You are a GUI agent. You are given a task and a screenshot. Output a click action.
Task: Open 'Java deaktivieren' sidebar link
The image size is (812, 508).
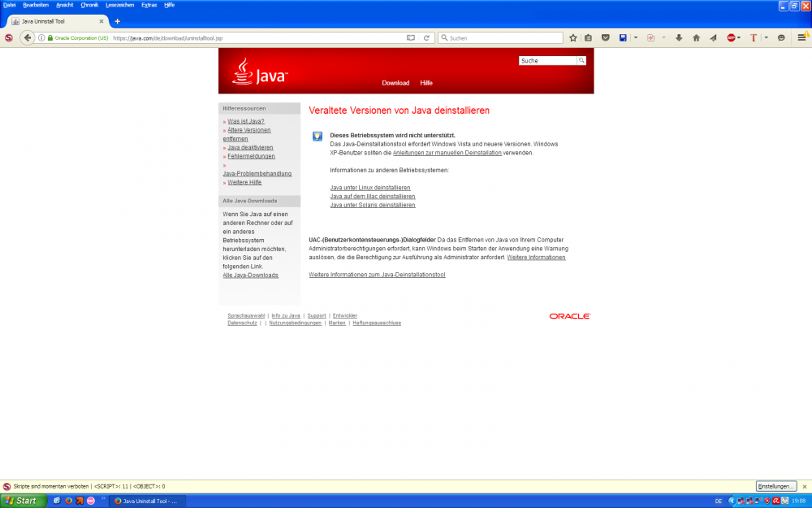tap(250, 148)
